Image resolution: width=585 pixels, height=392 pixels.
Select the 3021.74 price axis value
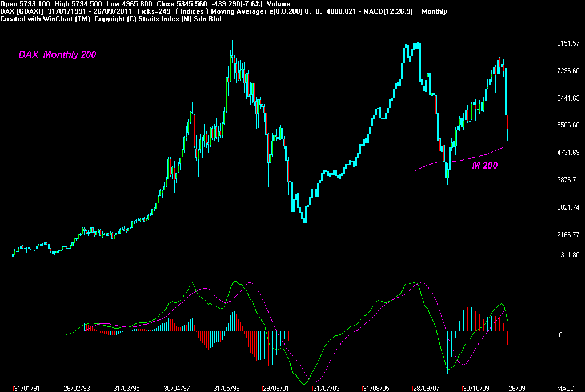click(x=568, y=207)
